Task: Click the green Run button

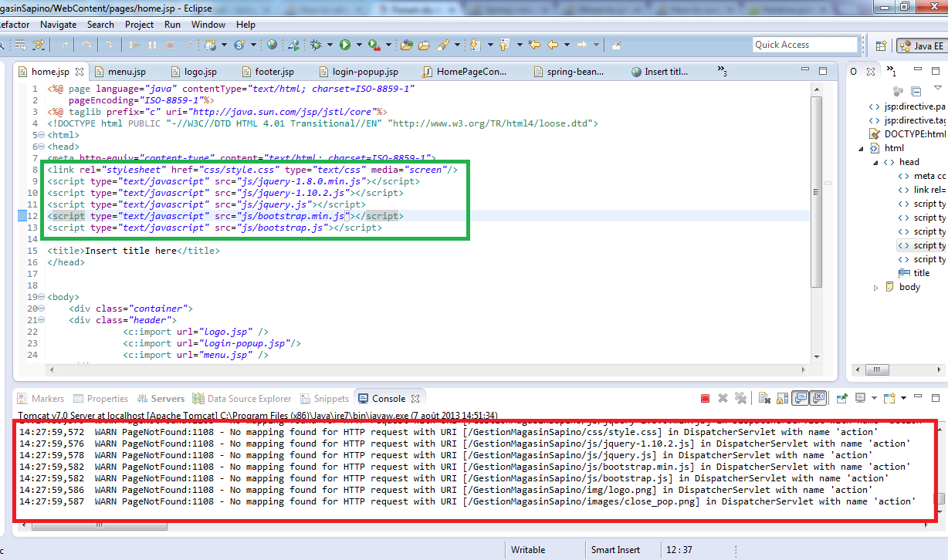Action: coord(345,45)
